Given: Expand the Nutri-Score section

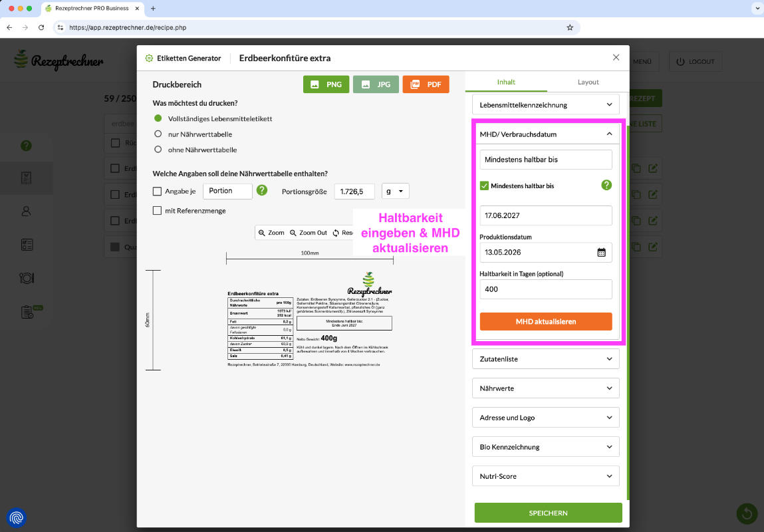Looking at the screenshot, I should pos(546,476).
